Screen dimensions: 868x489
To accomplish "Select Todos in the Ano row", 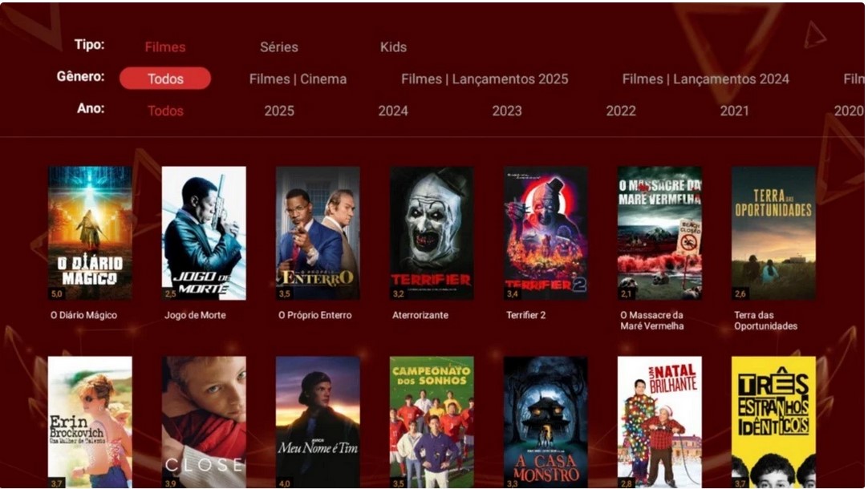I will pos(165,111).
